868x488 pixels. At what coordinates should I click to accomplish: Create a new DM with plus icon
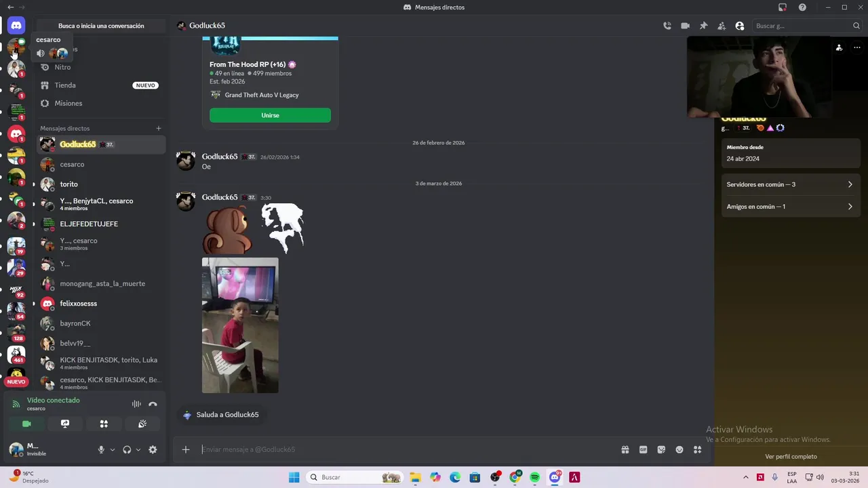159,128
